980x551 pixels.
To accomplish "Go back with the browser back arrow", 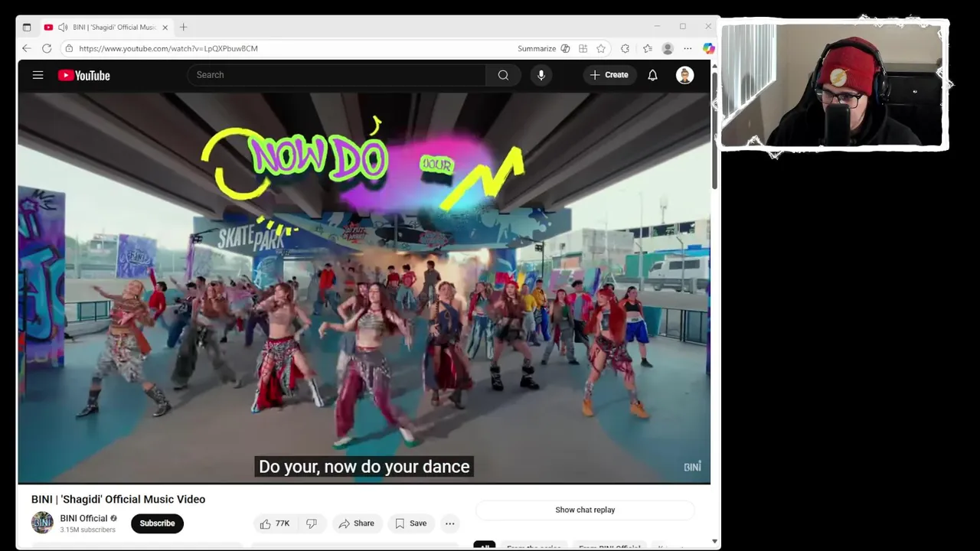I will click(x=27, y=48).
